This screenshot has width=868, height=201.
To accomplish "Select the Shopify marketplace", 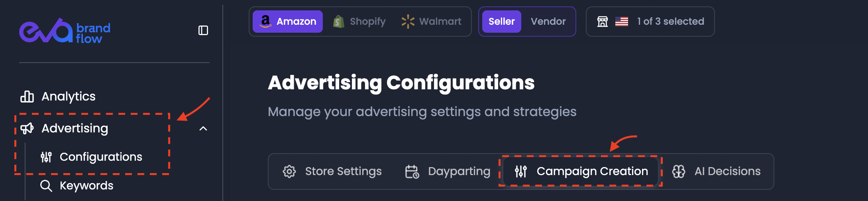I will pos(359,22).
